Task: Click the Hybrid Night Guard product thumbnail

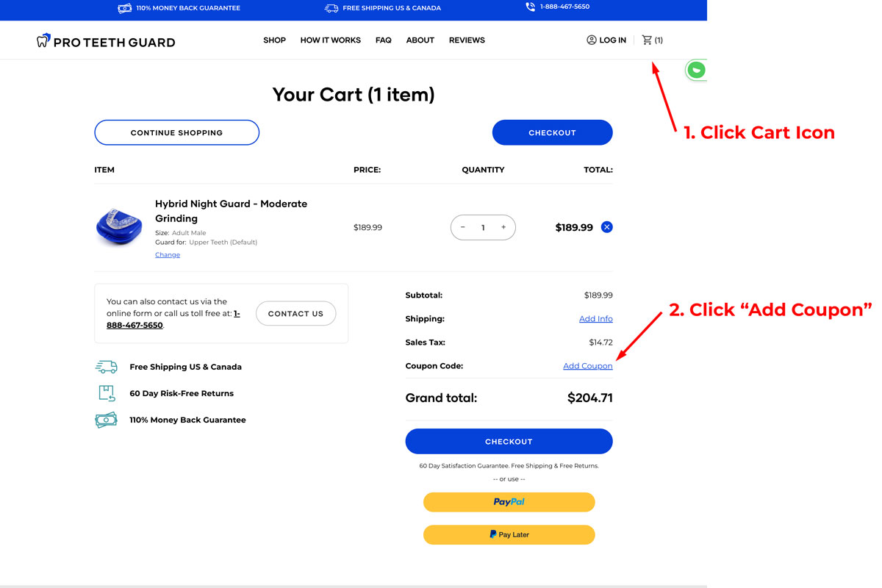Action: click(x=118, y=227)
